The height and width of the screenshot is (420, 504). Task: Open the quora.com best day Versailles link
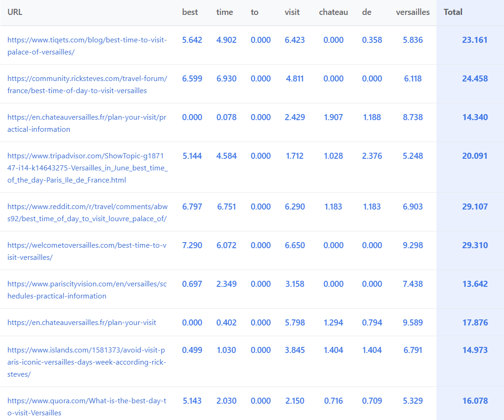pos(87,406)
